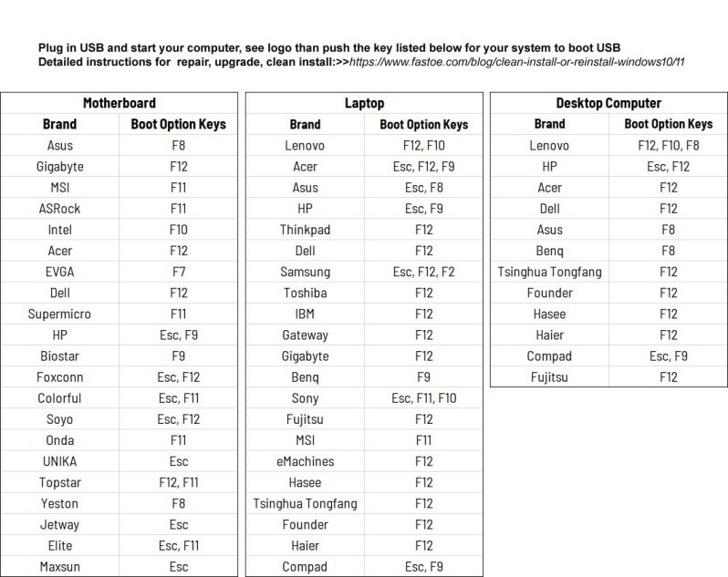Click the "Esc, F11, F10" boot keys cell
The width and height of the screenshot is (728, 577).
tap(423, 398)
